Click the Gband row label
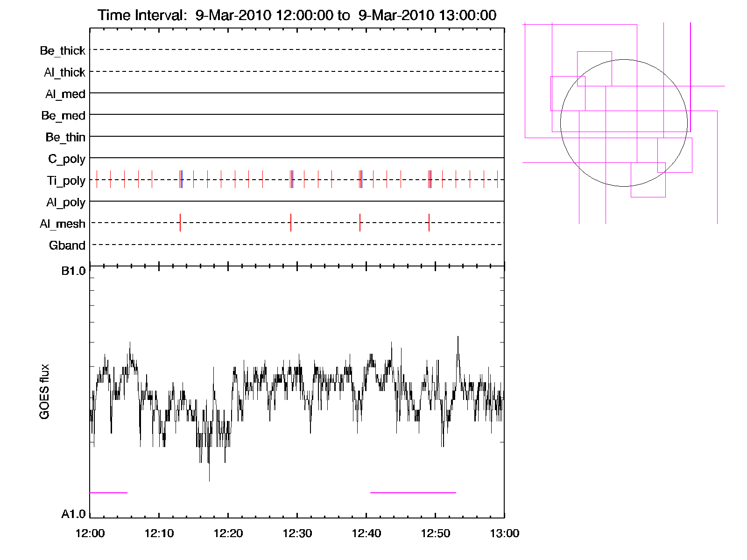The image size is (747, 560). (x=67, y=245)
